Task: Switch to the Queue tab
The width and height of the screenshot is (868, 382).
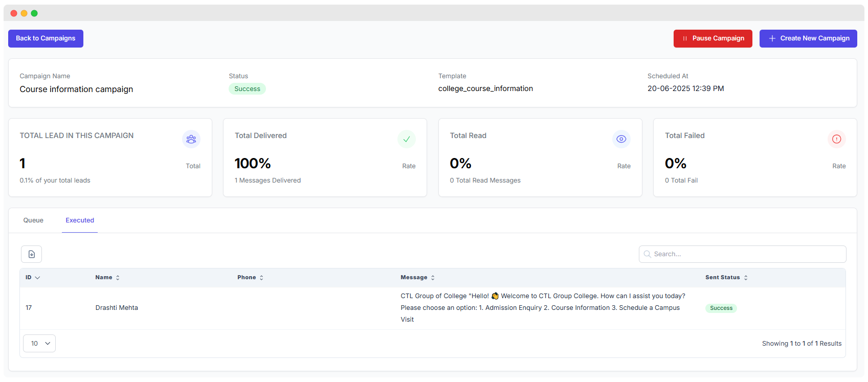Action: 33,220
